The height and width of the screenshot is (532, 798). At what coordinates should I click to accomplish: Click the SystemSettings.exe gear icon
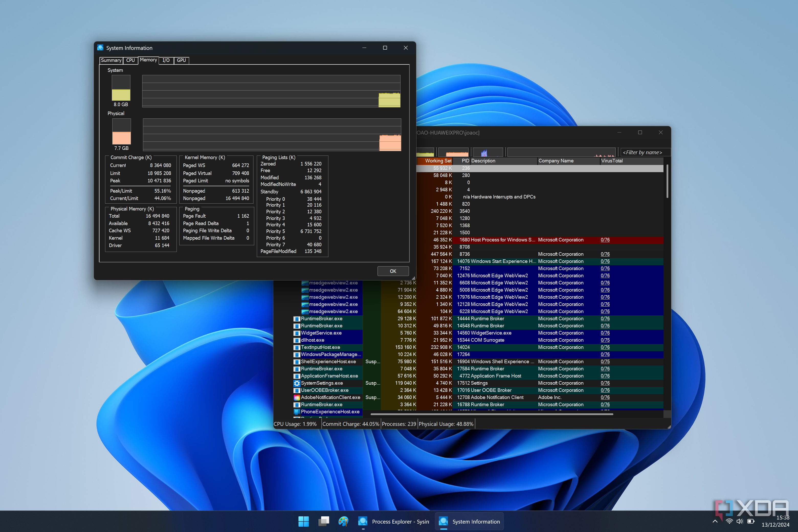(x=297, y=383)
